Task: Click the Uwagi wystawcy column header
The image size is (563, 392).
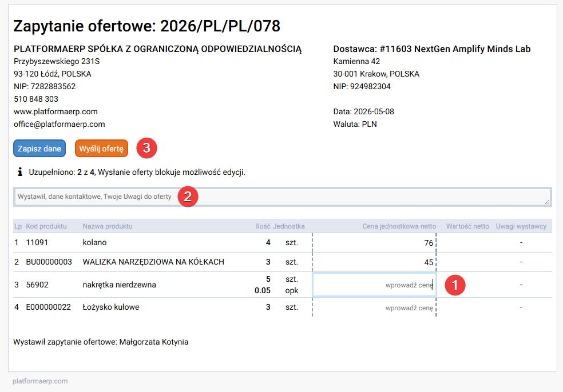Action: point(521,226)
